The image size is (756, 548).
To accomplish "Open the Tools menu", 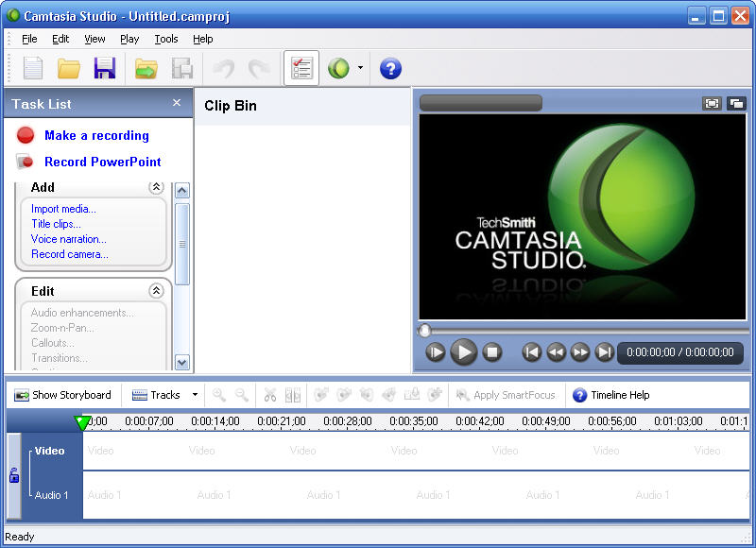I will click(x=166, y=39).
